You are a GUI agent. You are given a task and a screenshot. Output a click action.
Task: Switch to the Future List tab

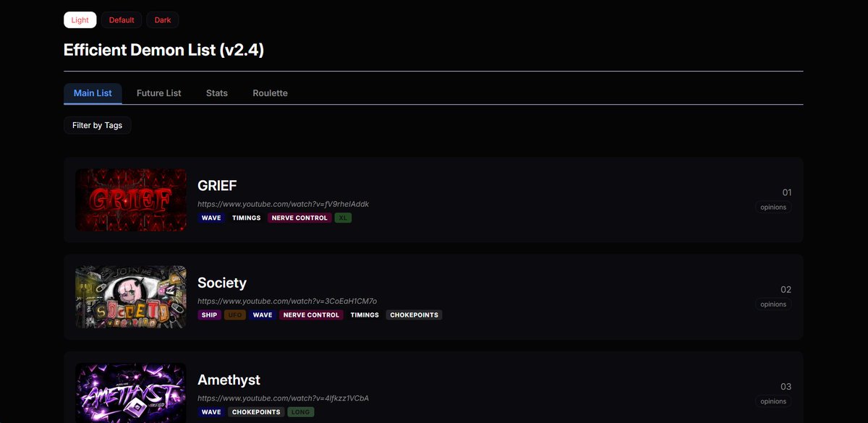159,93
